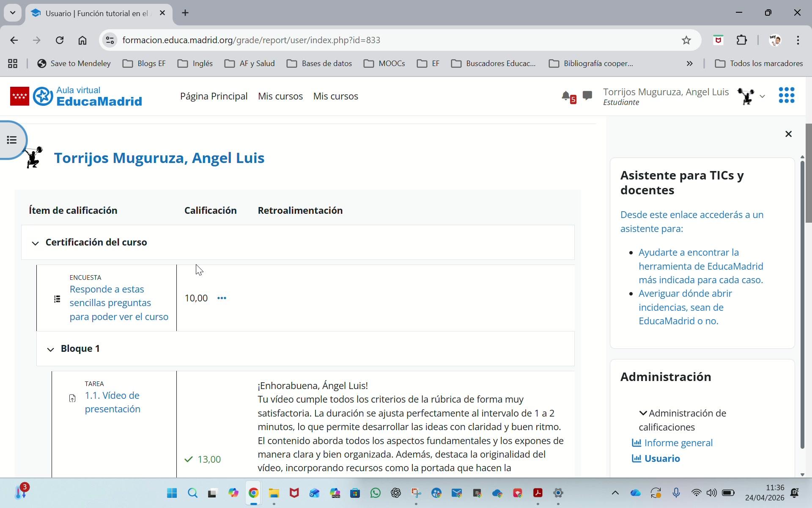Open the first Mis cursos menu
Image resolution: width=812 pixels, height=508 pixels.
(x=280, y=97)
